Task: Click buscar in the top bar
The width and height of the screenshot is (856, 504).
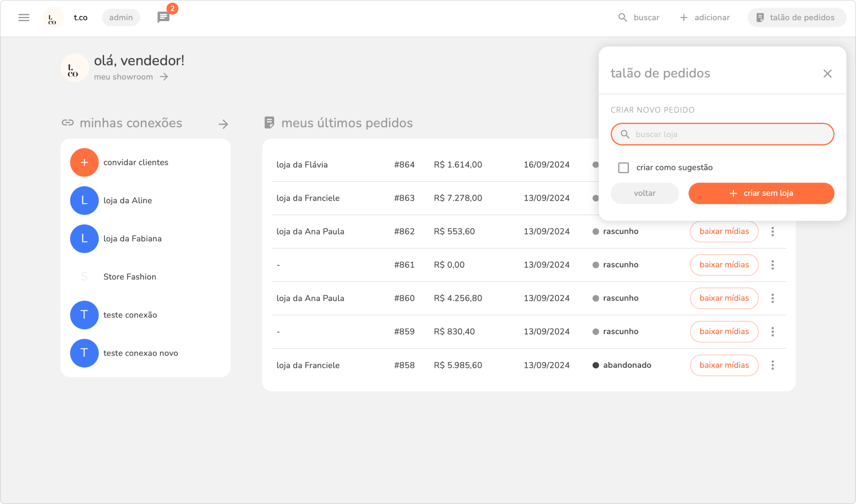Action: 639,17
